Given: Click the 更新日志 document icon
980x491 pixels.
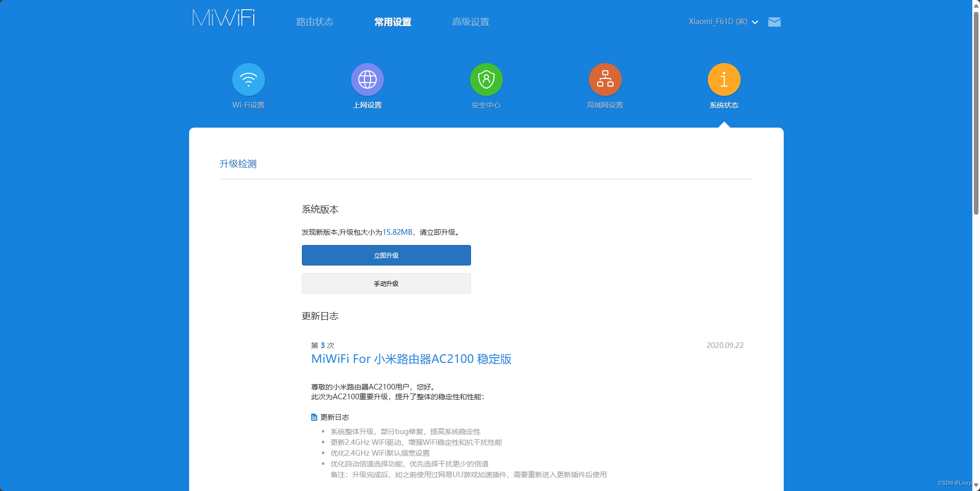Looking at the screenshot, I should 314,417.
